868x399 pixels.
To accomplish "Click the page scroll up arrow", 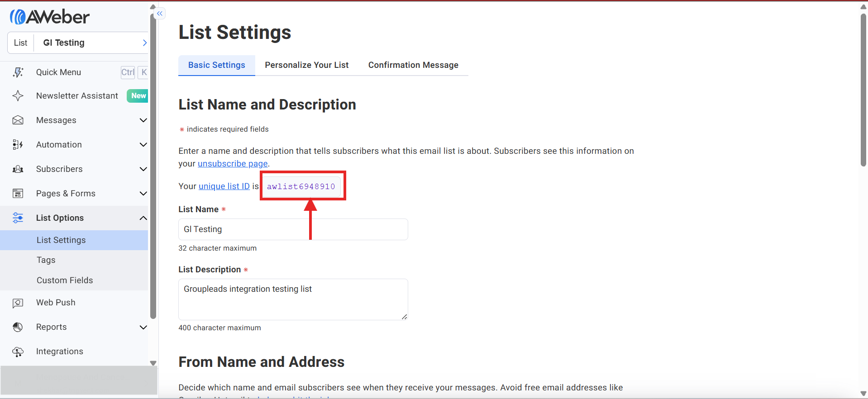I will click(x=863, y=6).
